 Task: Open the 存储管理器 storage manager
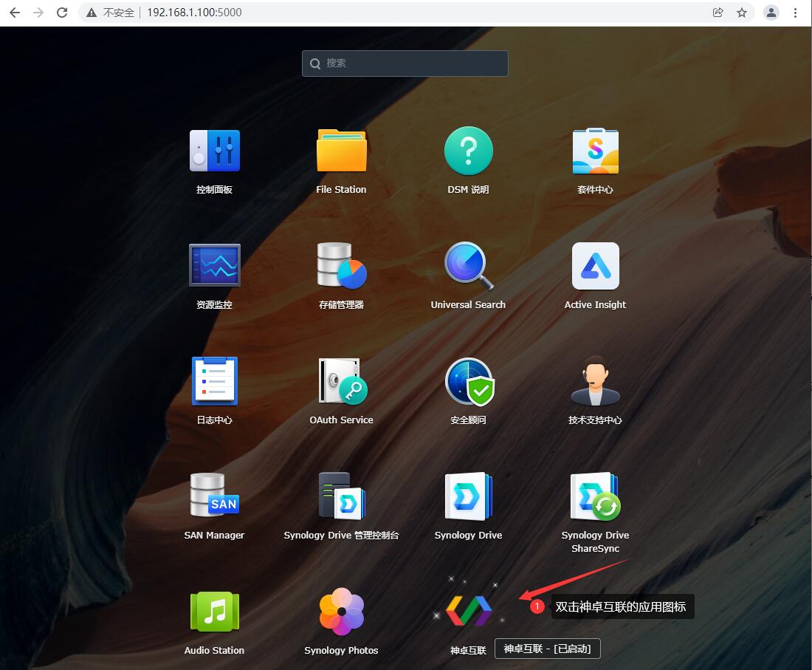(x=341, y=265)
